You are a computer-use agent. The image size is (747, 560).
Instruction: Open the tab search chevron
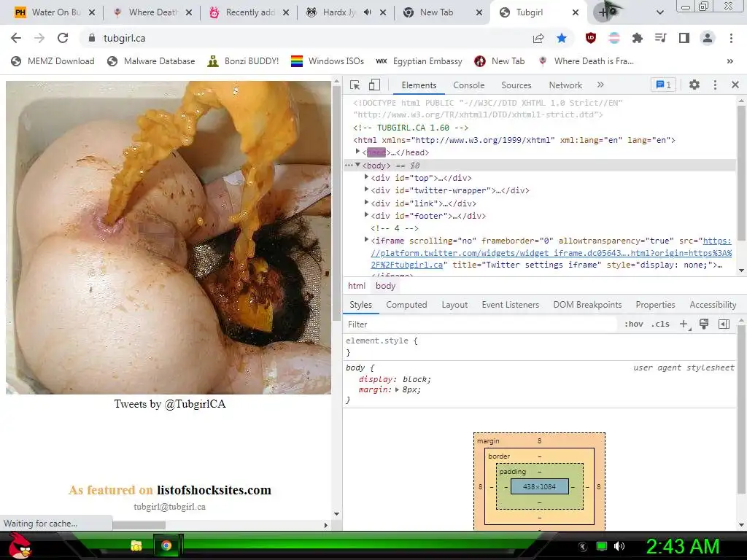(x=659, y=12)
